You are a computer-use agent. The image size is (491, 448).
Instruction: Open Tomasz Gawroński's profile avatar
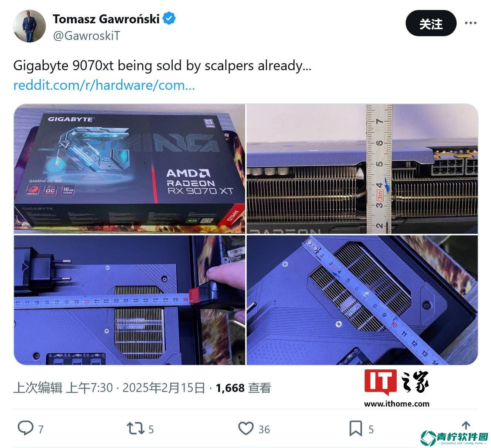tap(29, 26)
